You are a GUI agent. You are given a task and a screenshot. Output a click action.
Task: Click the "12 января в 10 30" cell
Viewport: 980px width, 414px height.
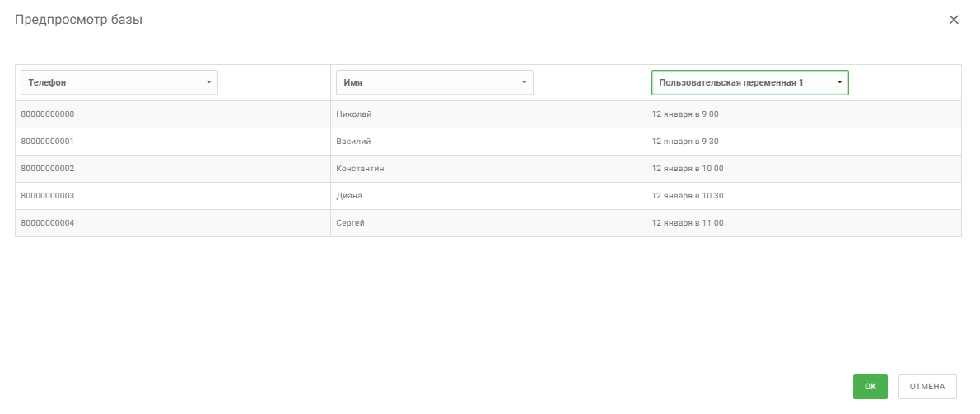click(x=687, y=196)
